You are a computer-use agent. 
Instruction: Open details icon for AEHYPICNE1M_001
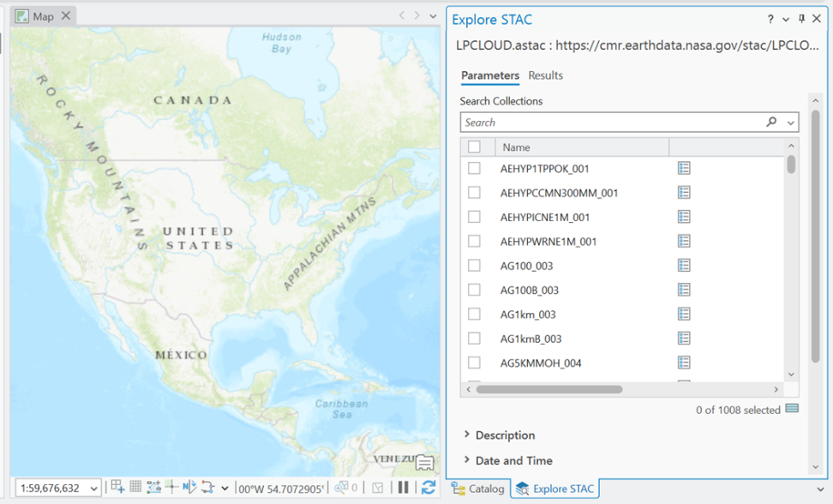684,217
